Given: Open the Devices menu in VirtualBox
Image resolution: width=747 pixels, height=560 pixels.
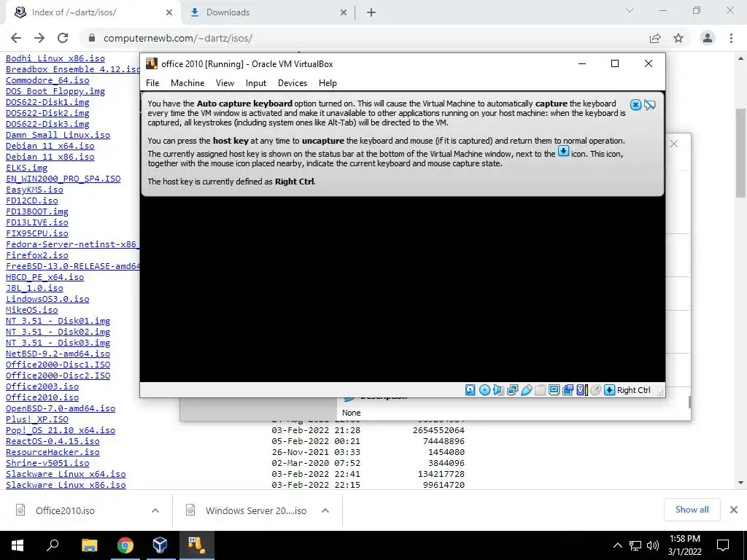Looking at the screenshot, I should click(x=293, y=83).
